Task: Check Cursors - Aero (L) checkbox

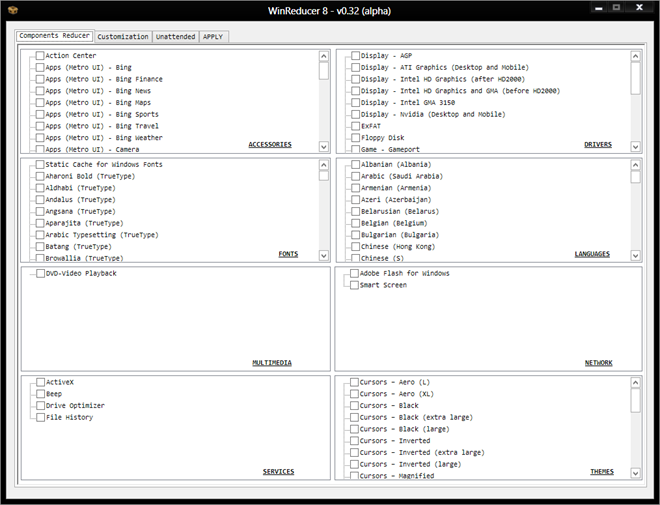Action: click(x=354, y=382)
